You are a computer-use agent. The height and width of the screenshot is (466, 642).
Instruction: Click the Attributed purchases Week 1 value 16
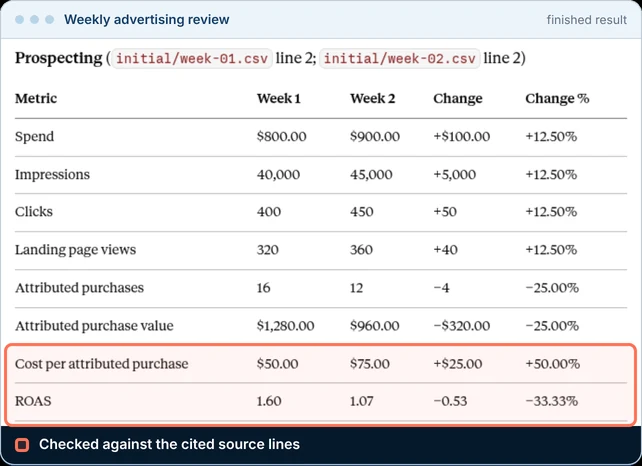point(263,288)
